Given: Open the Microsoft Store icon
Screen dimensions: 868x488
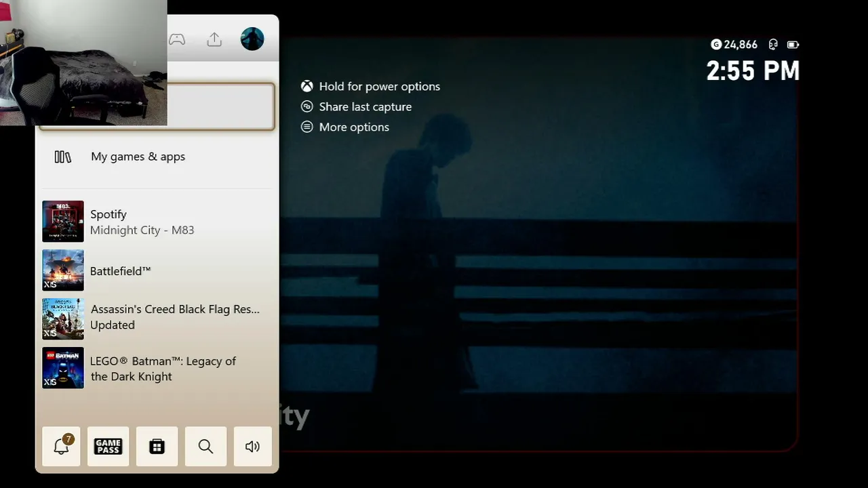Looking at the screenshot, I should (157, 447).
